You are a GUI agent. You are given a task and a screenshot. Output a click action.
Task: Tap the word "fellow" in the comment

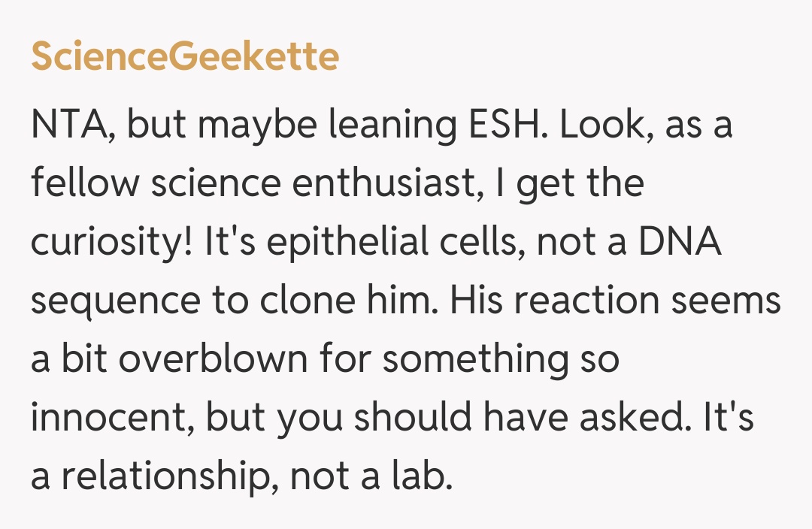[x=82, y=184]
